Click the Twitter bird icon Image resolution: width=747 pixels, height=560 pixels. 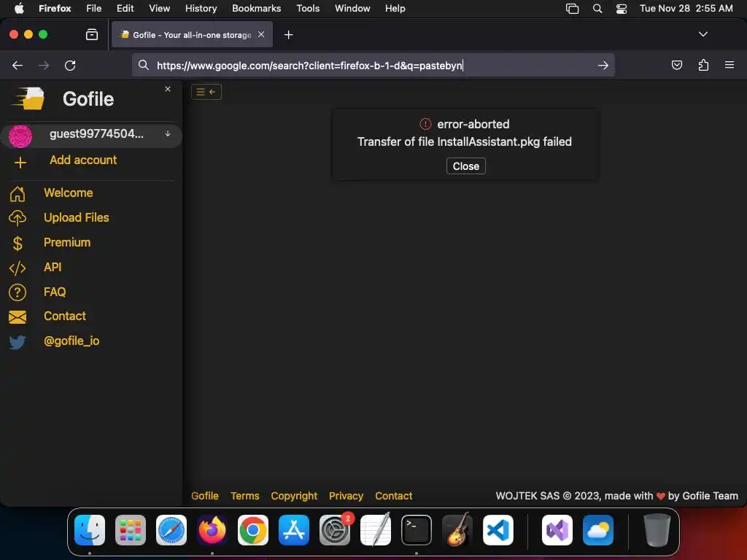point(18,342)
